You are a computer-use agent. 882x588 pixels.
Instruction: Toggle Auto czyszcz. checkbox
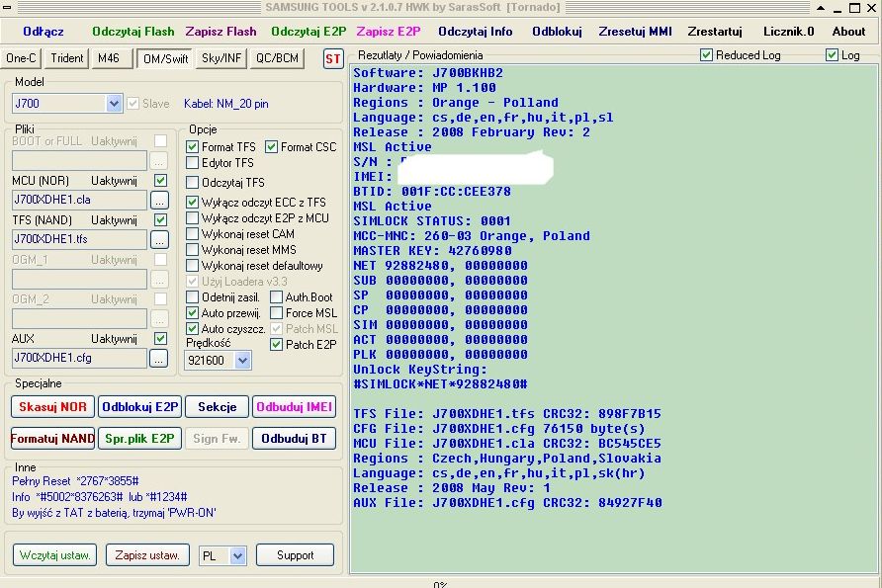tap(193, 328)
